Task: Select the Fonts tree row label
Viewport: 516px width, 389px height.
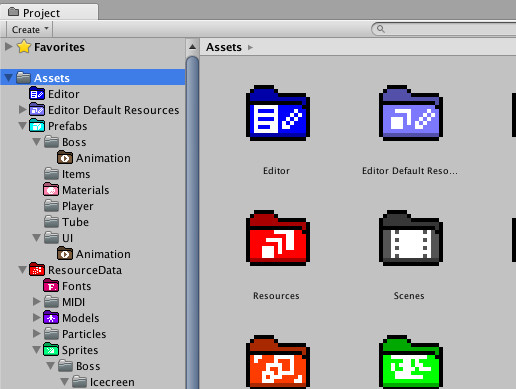Action: (x=77, y=286)
